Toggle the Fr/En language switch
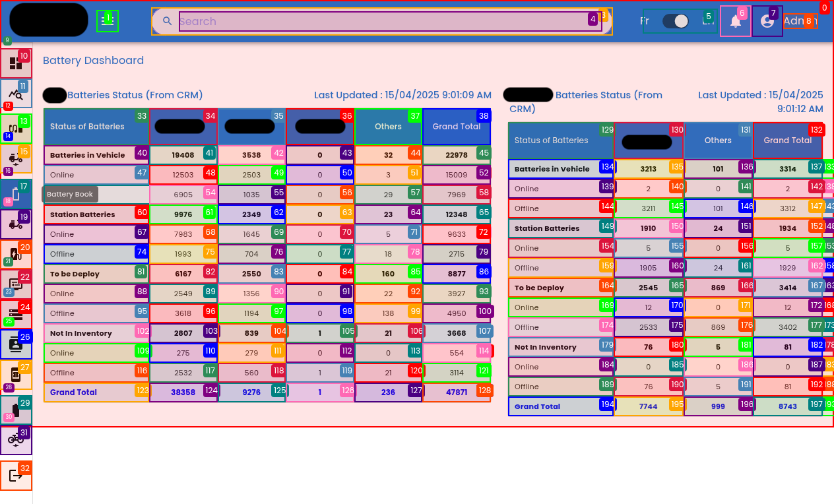This screenshot has width=834, height=504. (x=676, y=21)
